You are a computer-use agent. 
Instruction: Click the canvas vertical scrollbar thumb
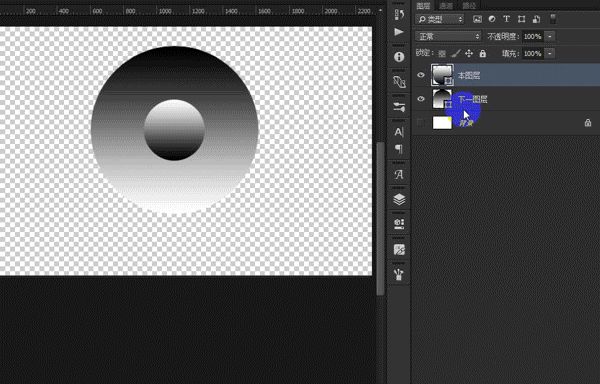coord(380,218)
